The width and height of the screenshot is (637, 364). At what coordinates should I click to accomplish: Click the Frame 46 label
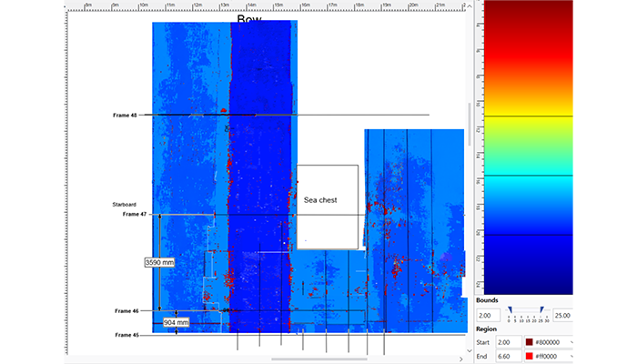tap(126, 311)
